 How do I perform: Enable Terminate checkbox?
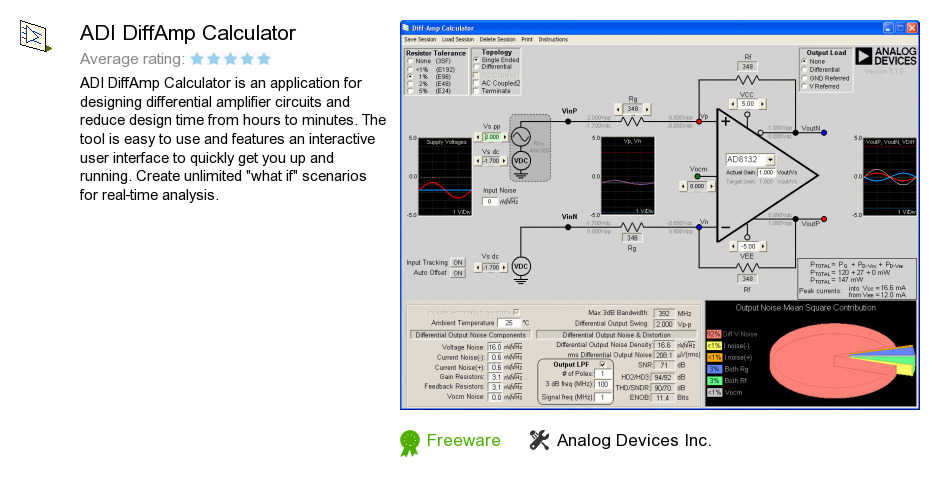(x=477, y=91)
